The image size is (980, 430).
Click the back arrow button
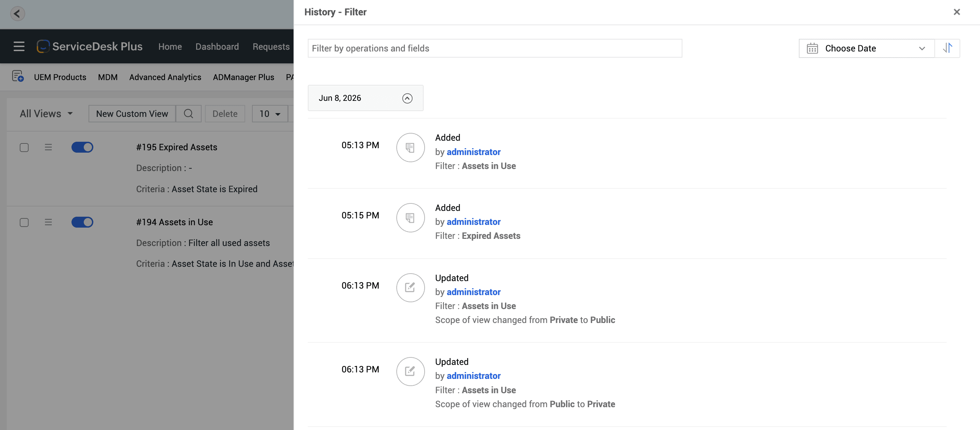[17, 14]
